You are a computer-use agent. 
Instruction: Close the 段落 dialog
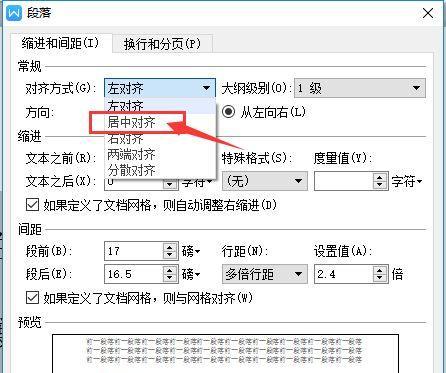(x=428, y=13)
